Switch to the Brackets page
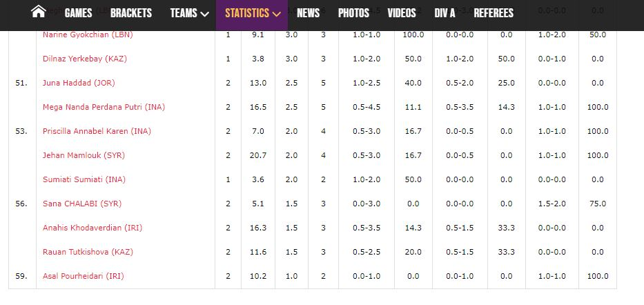Image resolution: width=644 pixels, height=305 pixels. 131,13
